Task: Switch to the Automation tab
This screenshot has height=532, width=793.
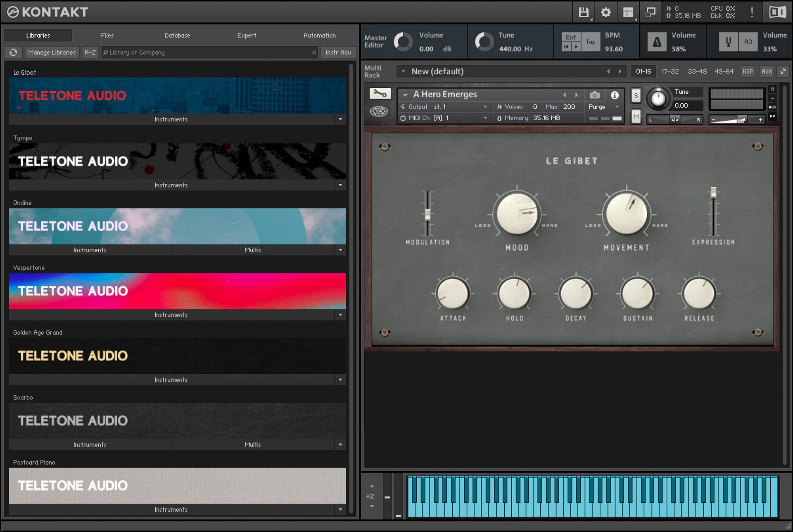Action: [x=319, y=36]
